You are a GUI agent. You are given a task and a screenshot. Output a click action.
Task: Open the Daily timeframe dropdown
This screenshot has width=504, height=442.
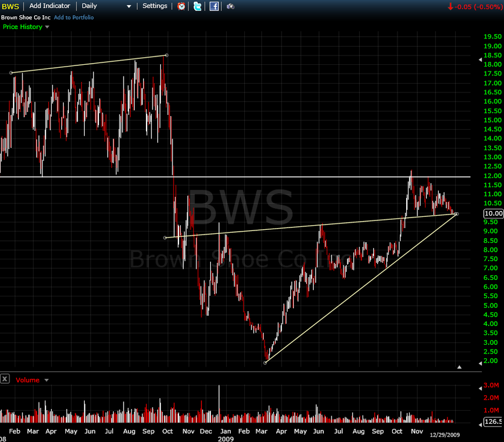tap(106, 6)
